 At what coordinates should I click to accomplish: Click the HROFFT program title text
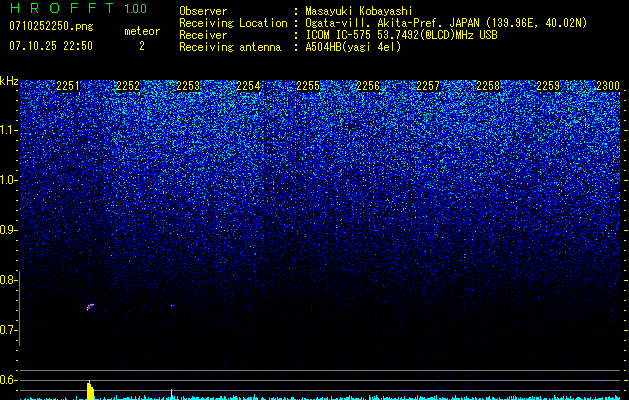click(x=63, y=8)
